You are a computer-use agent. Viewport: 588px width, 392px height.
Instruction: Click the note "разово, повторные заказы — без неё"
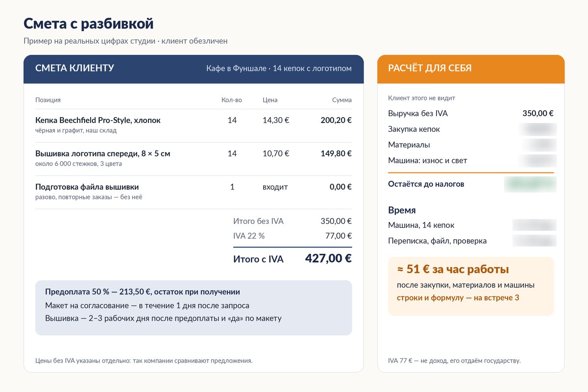point(89,197)
